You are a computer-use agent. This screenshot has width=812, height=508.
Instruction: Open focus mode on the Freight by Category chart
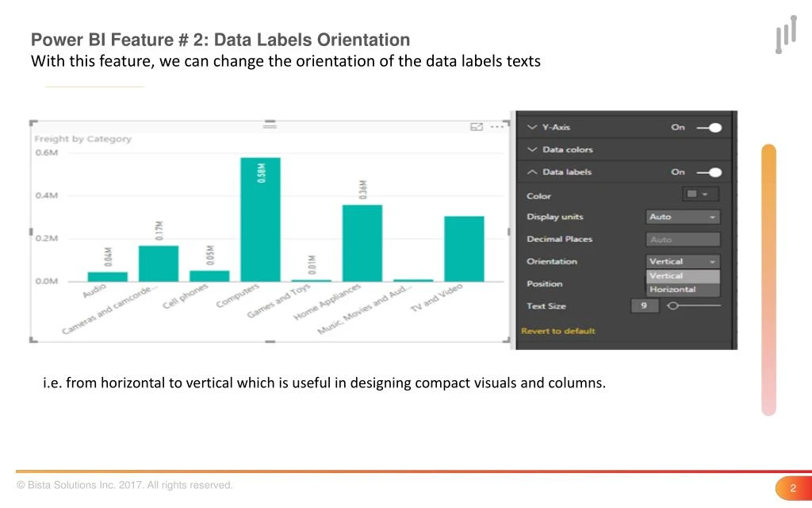477,127
